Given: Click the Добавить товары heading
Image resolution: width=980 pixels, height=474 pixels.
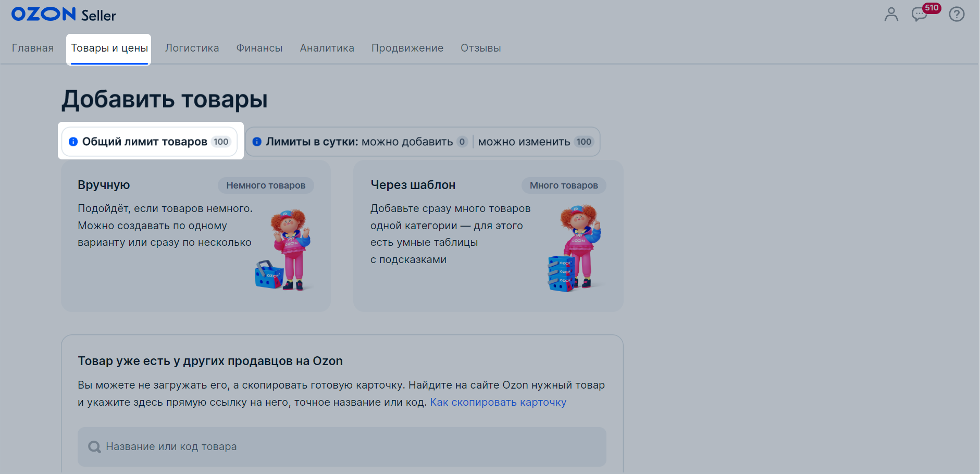Looking at the screenshot, I should (x=165, y=99).
